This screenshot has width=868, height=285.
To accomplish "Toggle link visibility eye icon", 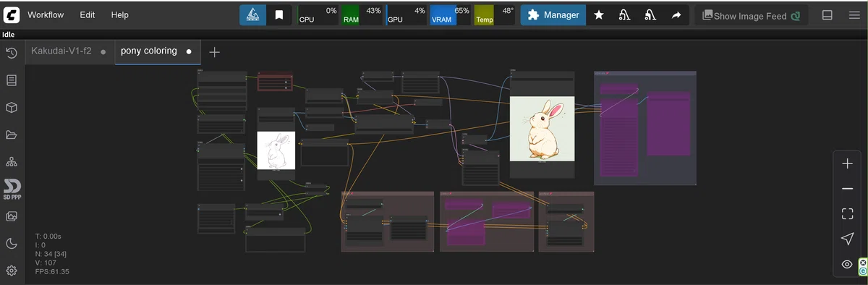I will (x=847, y=265).
